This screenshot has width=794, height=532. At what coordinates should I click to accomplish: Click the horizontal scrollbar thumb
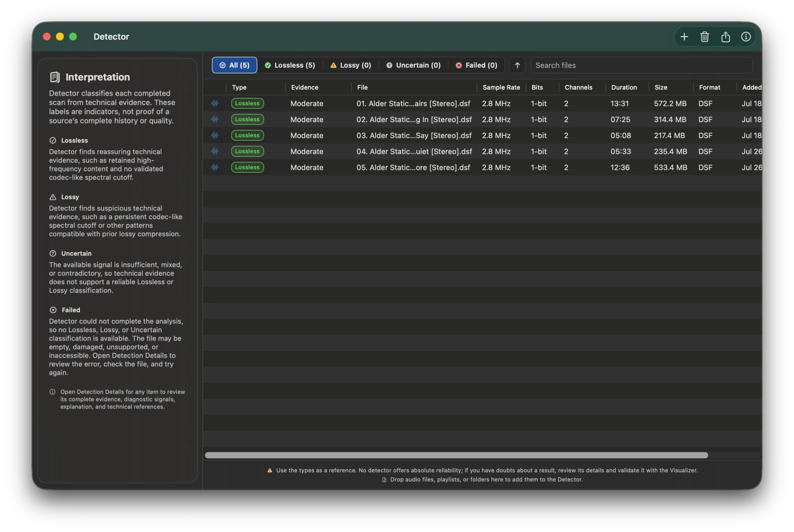click(x=457, y=455)
